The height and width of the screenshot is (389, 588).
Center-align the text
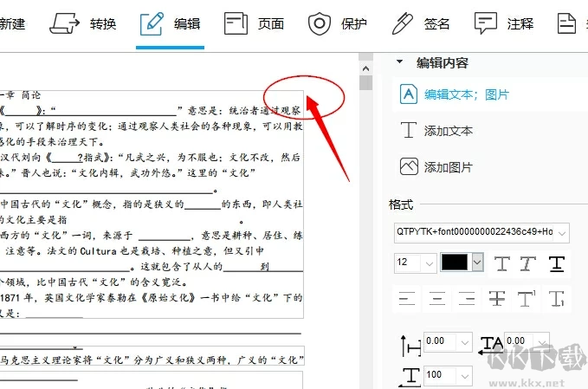click(437, 299)
